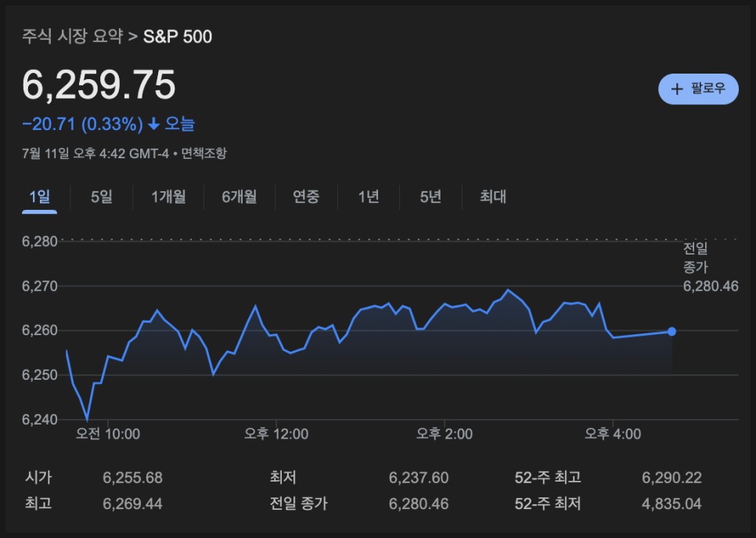The width and height of the screenshot is (756, 538).
Task: Click the 6,270 y-axis label
Action: [x=40, y=286]
